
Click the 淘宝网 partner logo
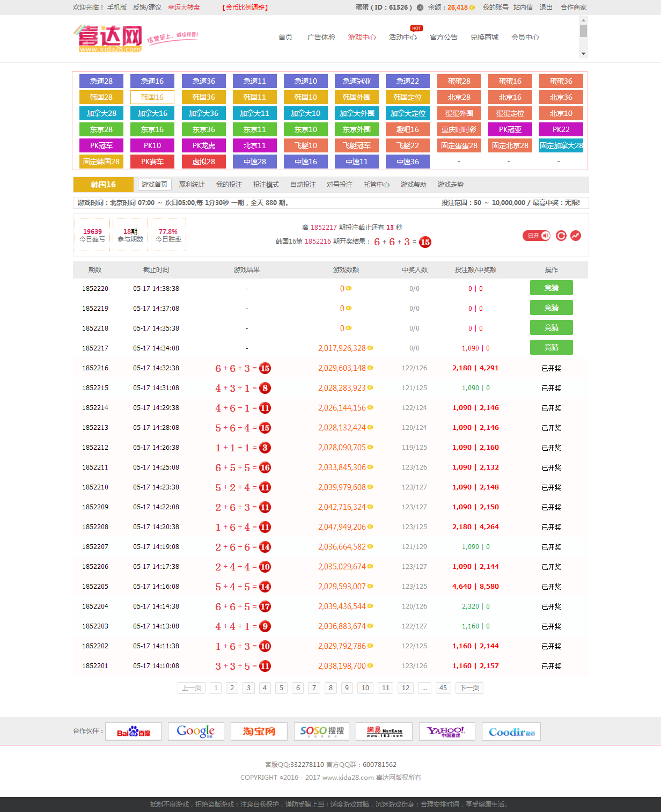259,731
